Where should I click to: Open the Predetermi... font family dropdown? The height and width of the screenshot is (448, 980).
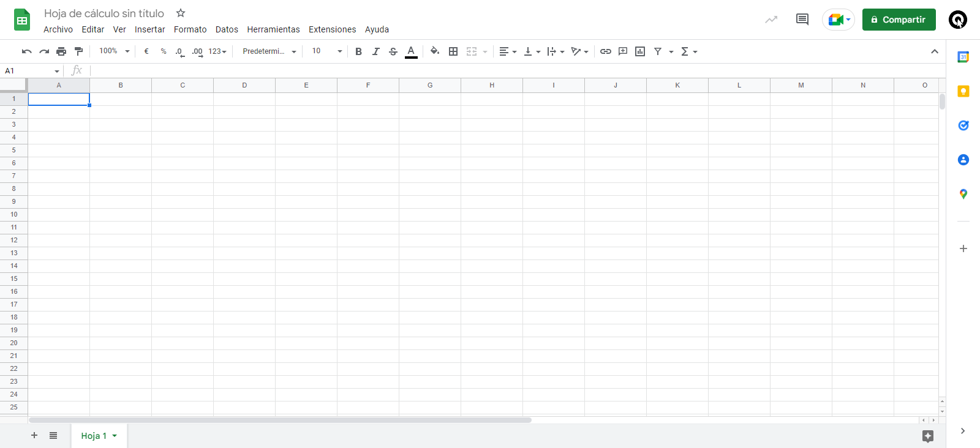[269, 51]
